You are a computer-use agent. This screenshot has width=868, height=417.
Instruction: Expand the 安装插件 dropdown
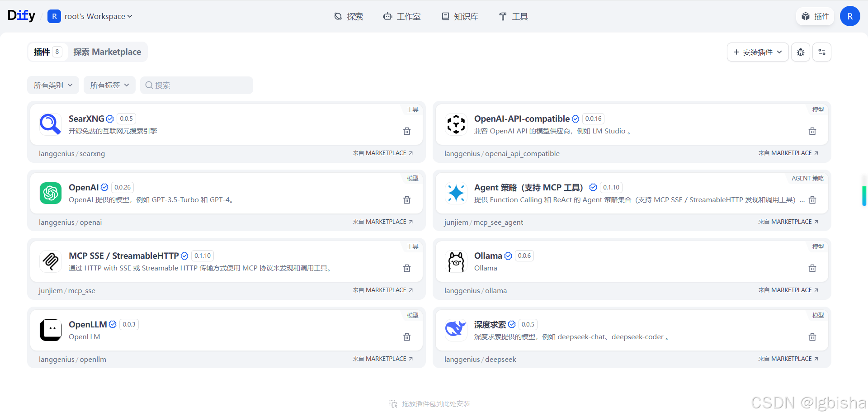coord(758,52)
